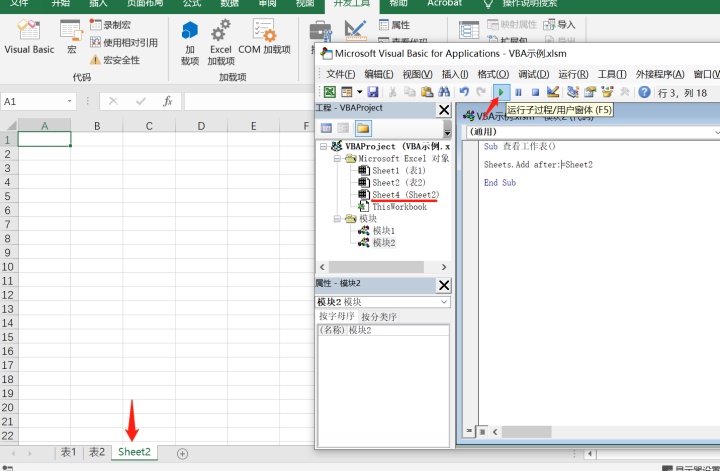
Task: Open 运行(R) menu in the VBA editor
Action: 573,74
